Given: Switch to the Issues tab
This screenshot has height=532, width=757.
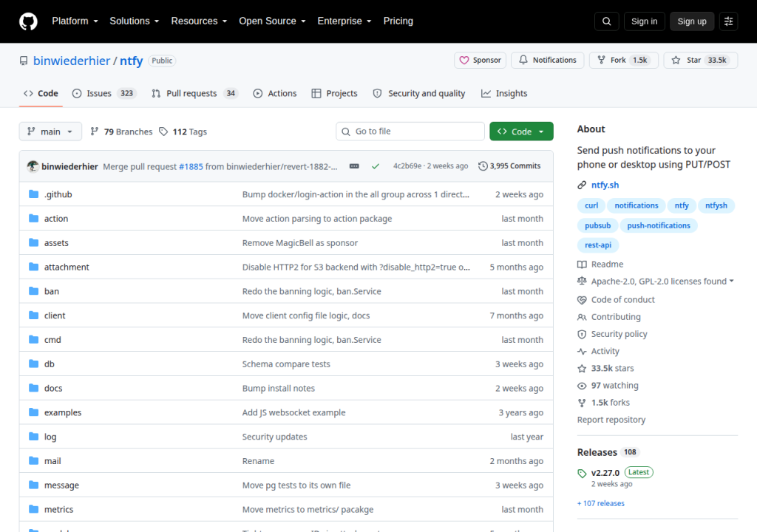Looking at the screenshot, I should (x=104, y=93).
